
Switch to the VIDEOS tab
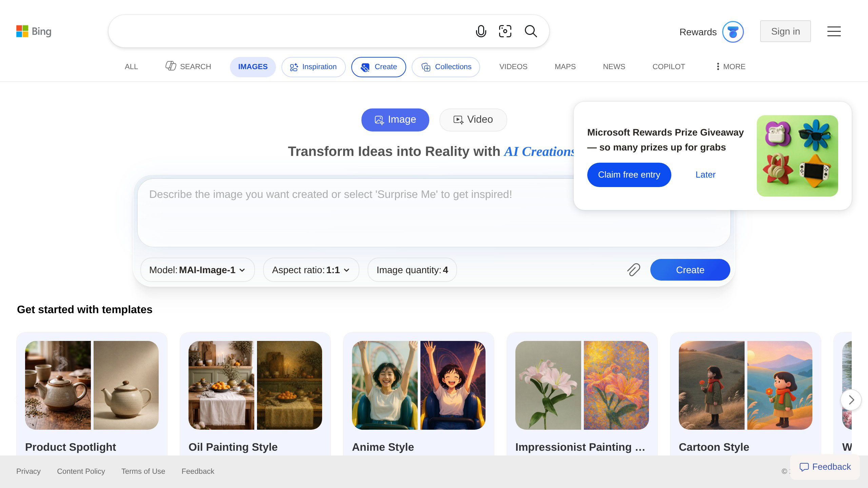[x=513, y=67]
